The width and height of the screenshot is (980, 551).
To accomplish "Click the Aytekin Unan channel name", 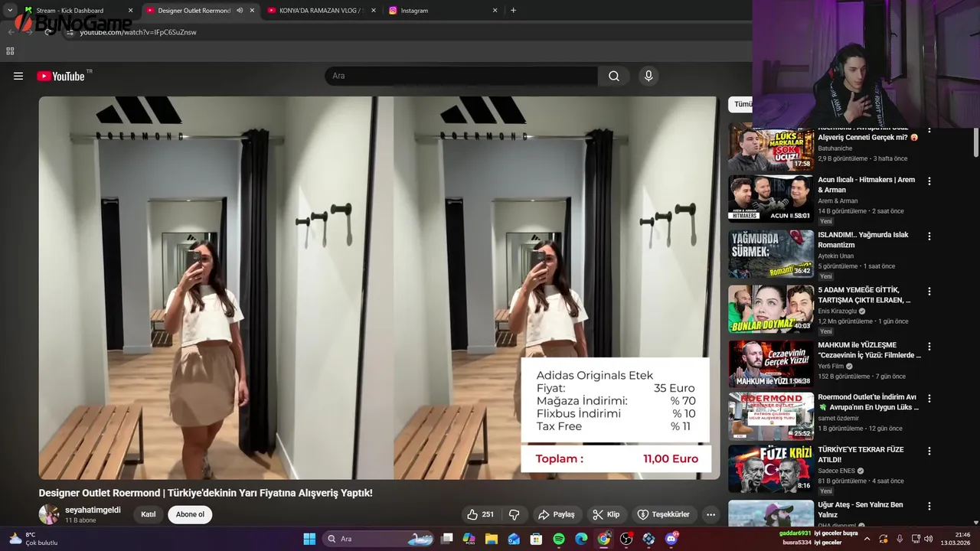I will click(x=835, y=256).
